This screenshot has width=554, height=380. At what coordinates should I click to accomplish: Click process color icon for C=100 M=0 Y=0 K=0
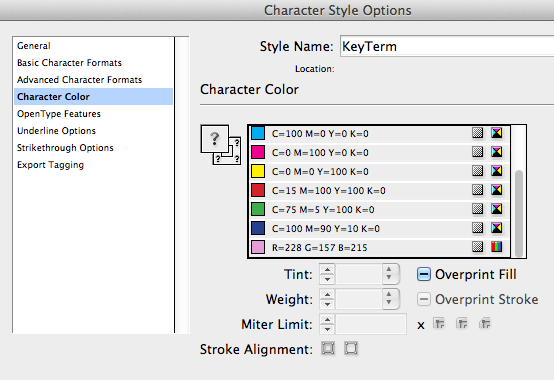(x=477, y=133)
